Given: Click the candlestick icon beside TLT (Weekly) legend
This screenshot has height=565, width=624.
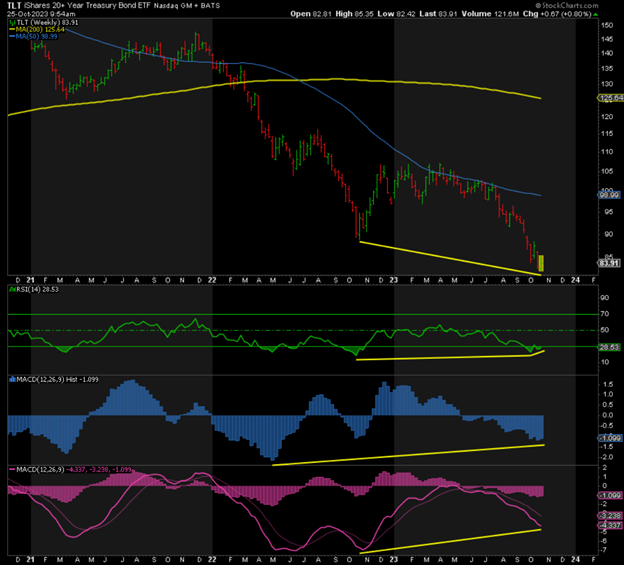Looking at the screenshot, I should (12, 23).
